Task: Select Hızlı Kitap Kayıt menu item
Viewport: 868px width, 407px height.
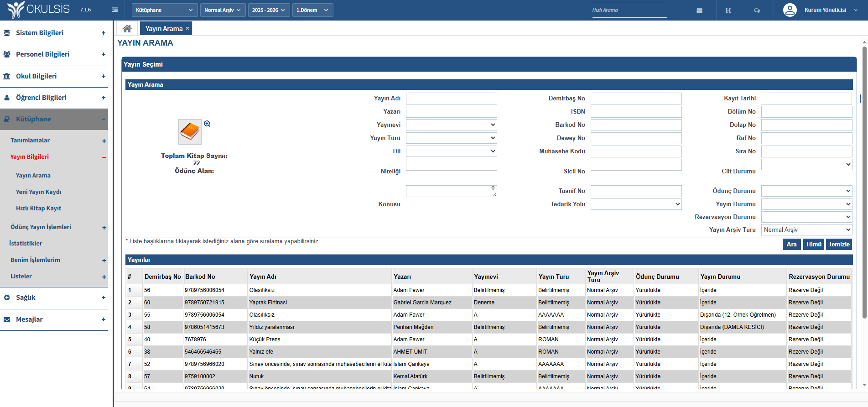Action: [39, 209]
